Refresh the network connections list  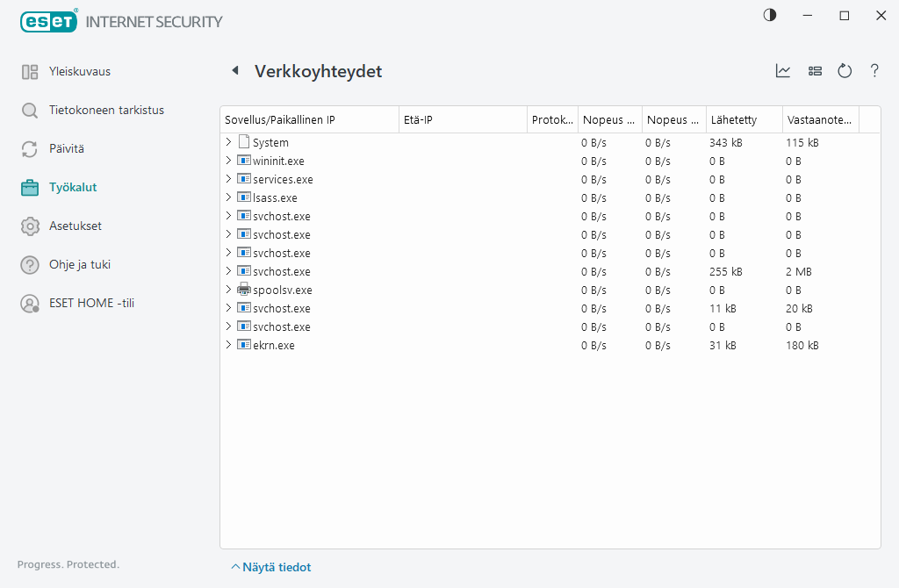pos(844,71)
